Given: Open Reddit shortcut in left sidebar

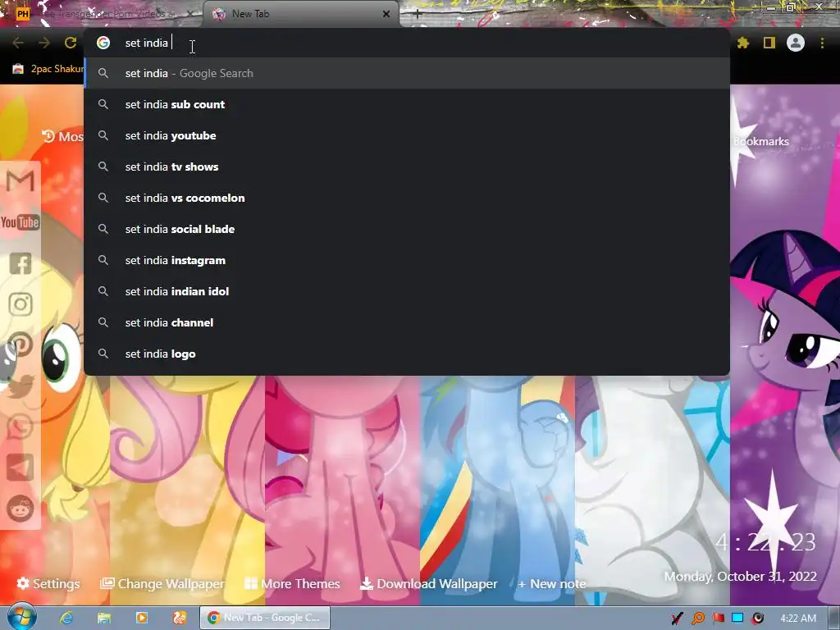Looking at the screenshot, I should click(21, 509).
